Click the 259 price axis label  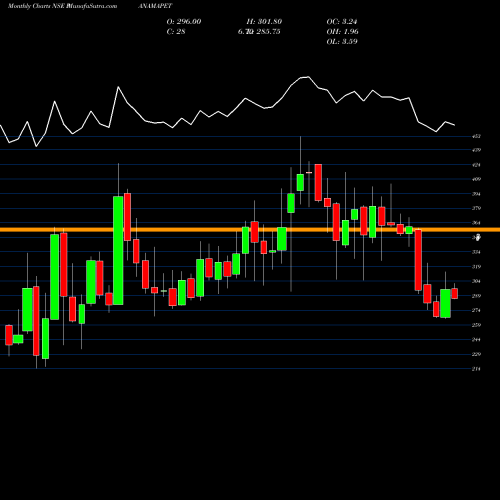pos(477,325)
